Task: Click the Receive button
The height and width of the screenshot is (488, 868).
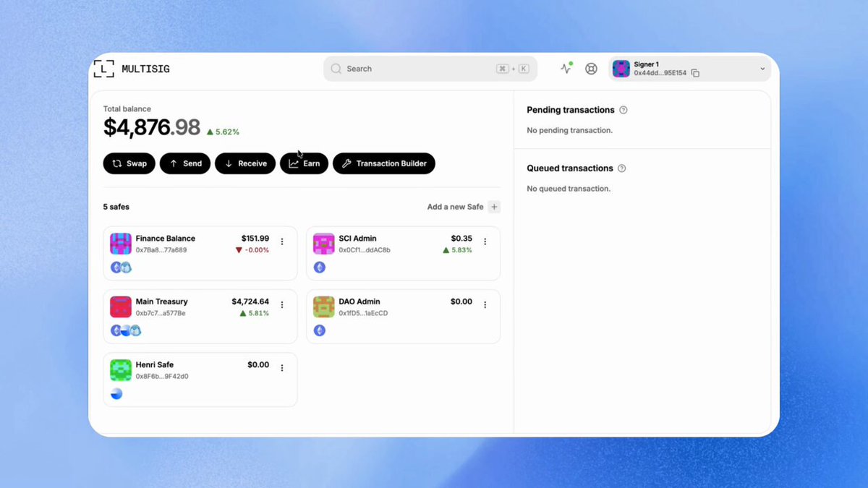Action: tap(245, 163)
